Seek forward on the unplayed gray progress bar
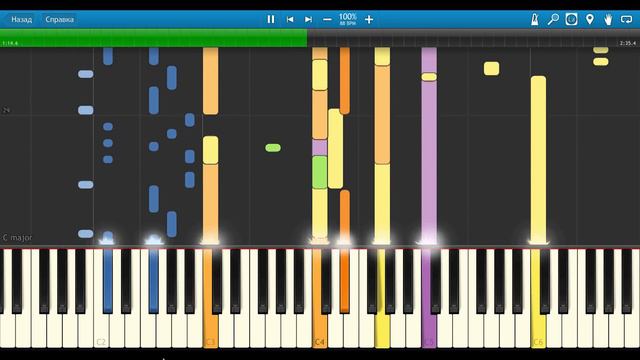The height and width of the screenshot is (360, 640). coord(473,38)
